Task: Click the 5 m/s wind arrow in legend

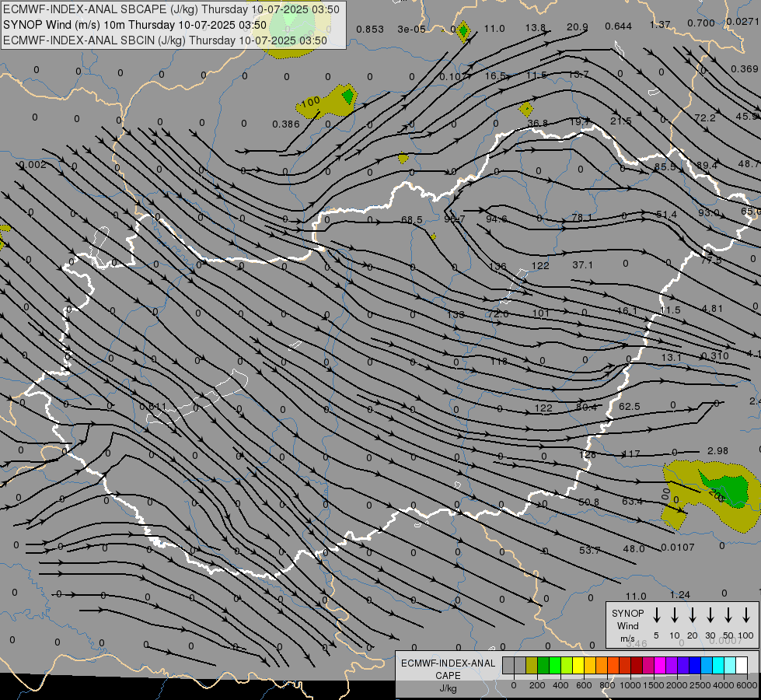Action: point(657,615)
